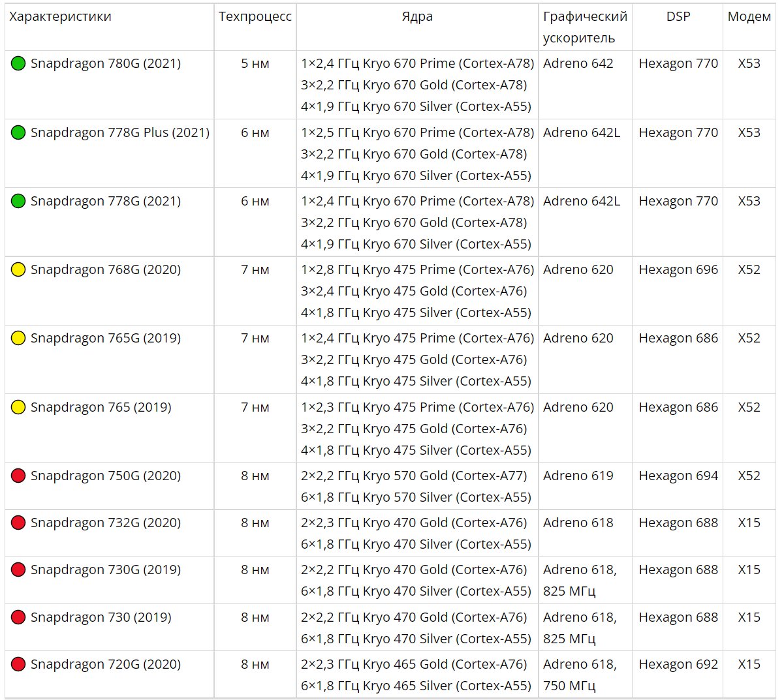Click yellow circle beside Snapdragon 765 (2019)
The height and width of the screenshot is (700, 784).
18,407
